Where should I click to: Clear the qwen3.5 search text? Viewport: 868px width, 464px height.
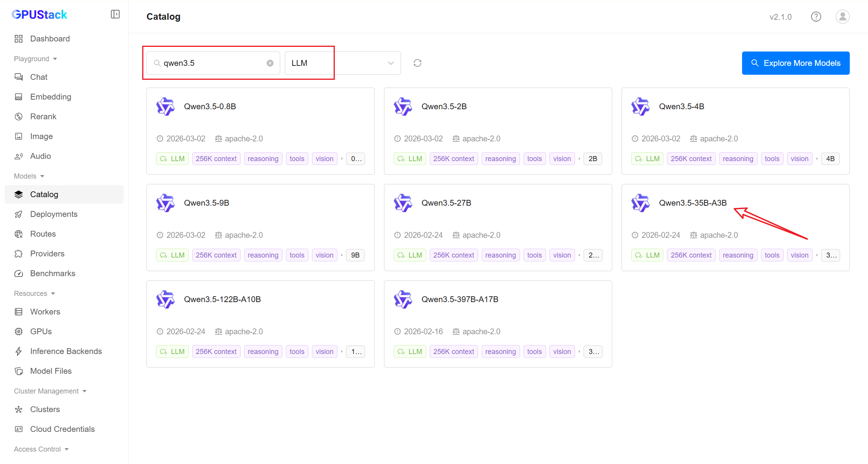point(270,63)
